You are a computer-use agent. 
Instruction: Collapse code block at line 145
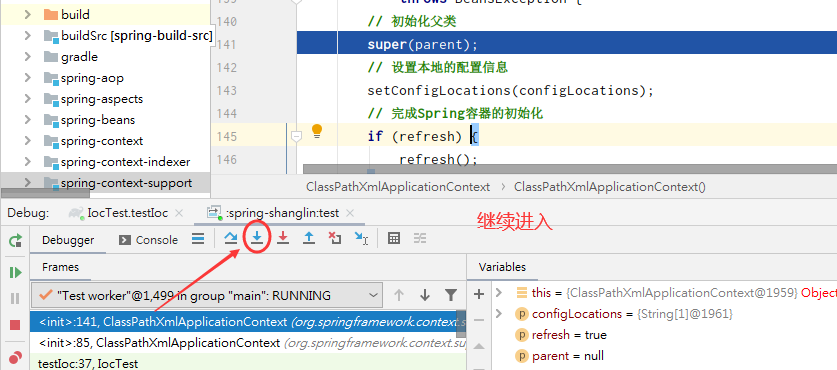click(x=296, y=137)
